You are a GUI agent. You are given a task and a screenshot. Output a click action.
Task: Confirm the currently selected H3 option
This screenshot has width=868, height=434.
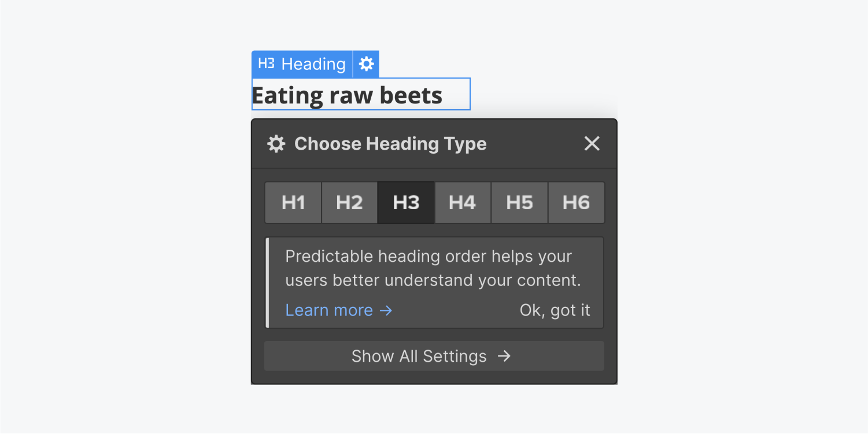[x=405, y=202]
